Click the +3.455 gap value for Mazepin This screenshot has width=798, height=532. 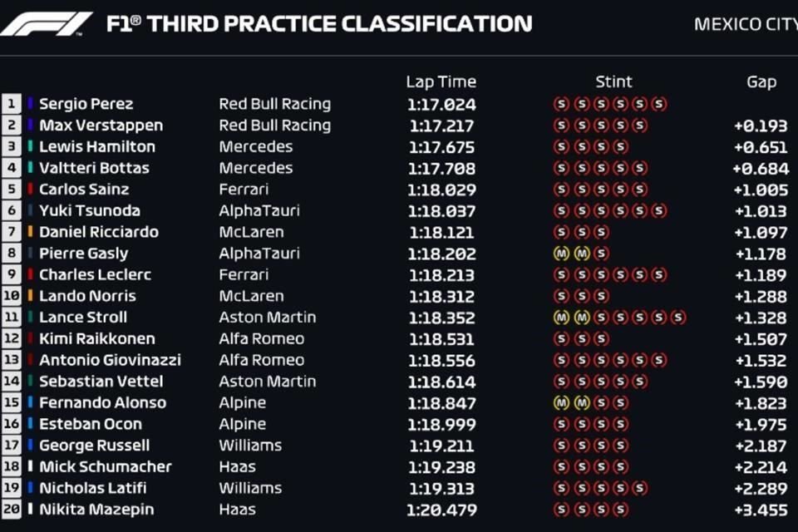(x=761, y=510)
